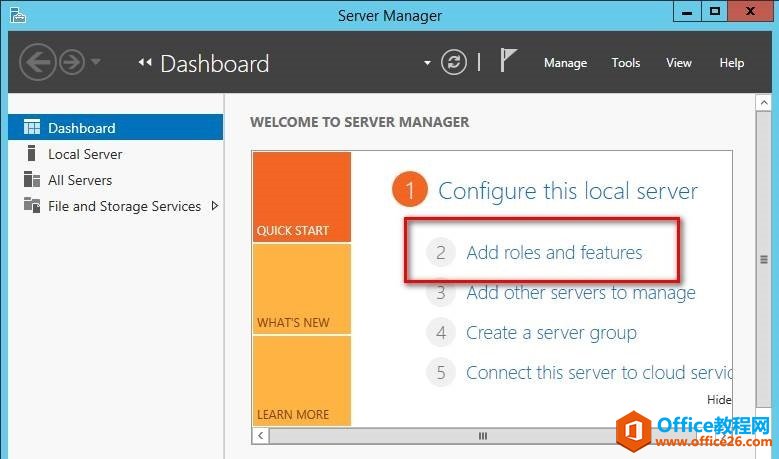Click the Local Server icon

(x=31, y=154)
